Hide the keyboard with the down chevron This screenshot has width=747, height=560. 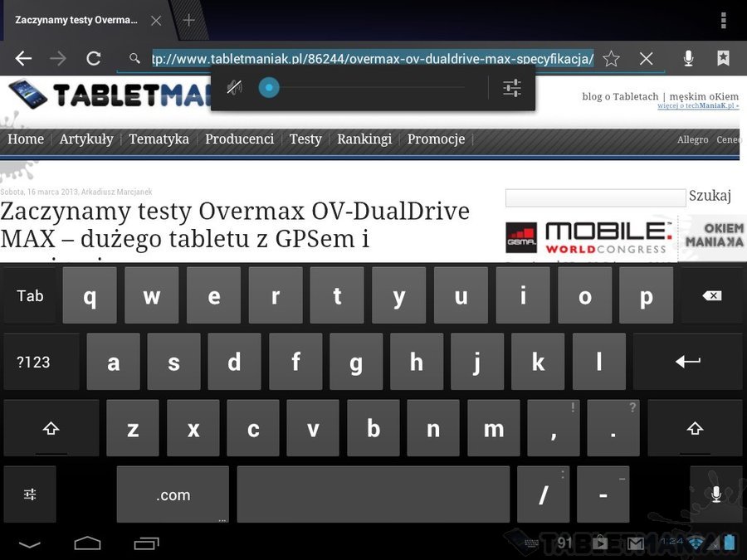point(30,543)
